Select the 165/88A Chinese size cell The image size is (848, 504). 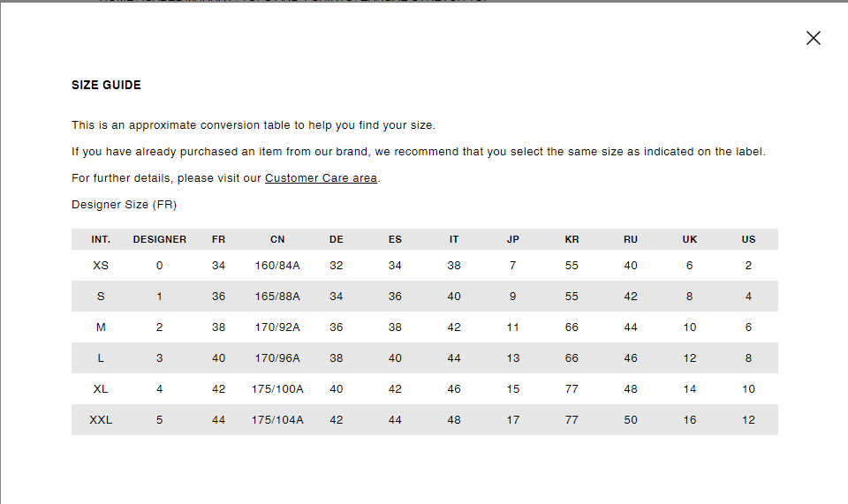click(277, 297)
